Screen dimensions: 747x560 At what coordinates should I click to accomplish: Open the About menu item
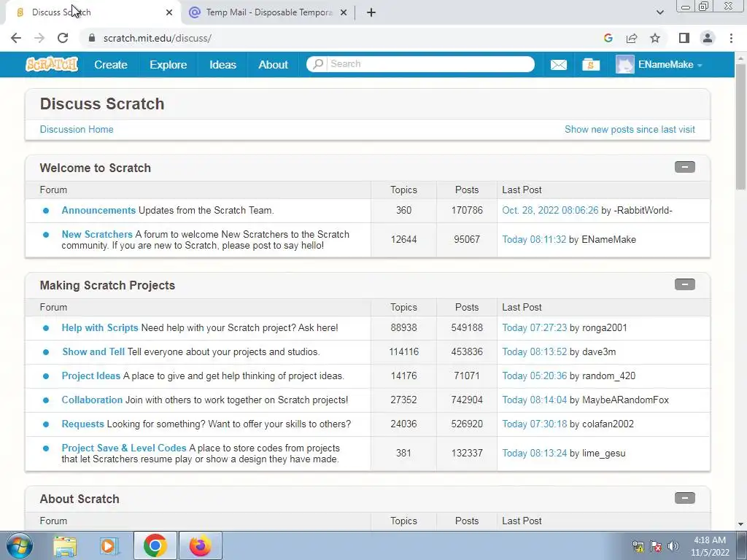click(273, 65)
